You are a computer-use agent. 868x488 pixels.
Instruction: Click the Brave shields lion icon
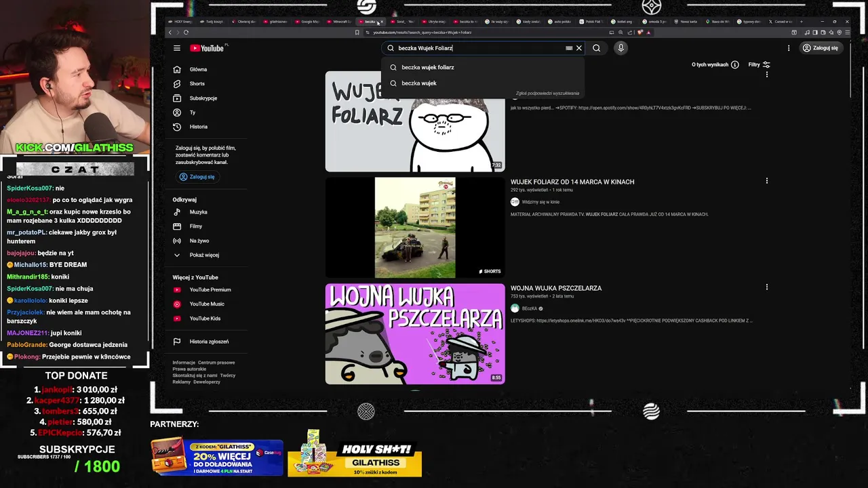639,33
